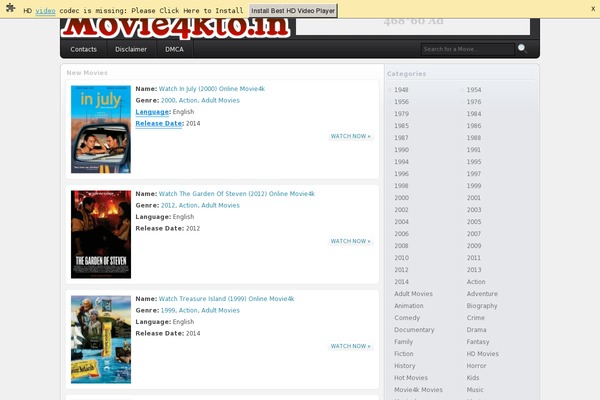Select the 1994 category

click(x=401, y=162)
